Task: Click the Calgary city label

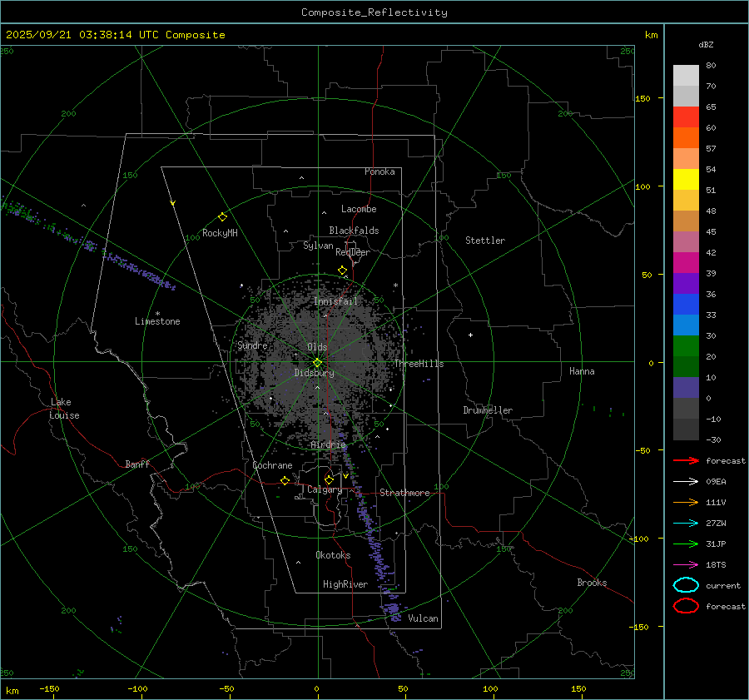Action: pyautogui.click(x=324, y=490)
